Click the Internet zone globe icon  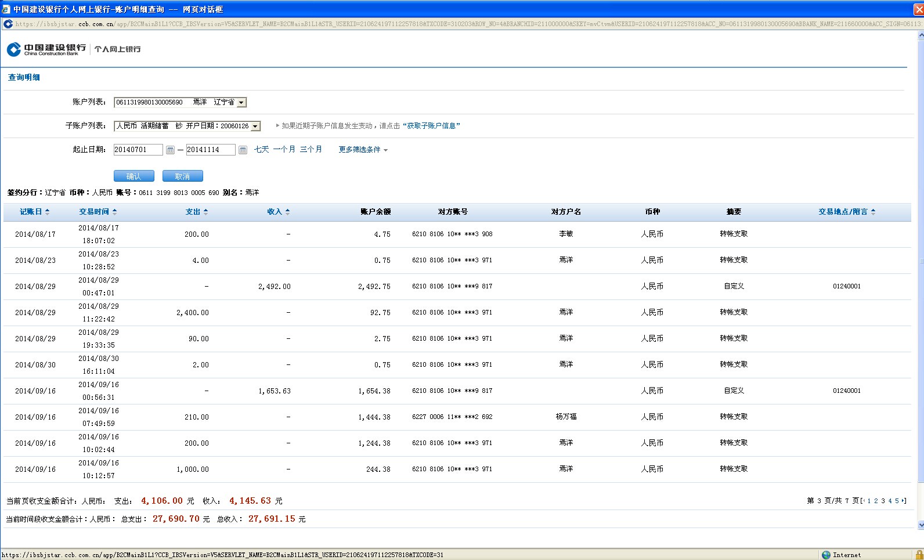(826, 555)
